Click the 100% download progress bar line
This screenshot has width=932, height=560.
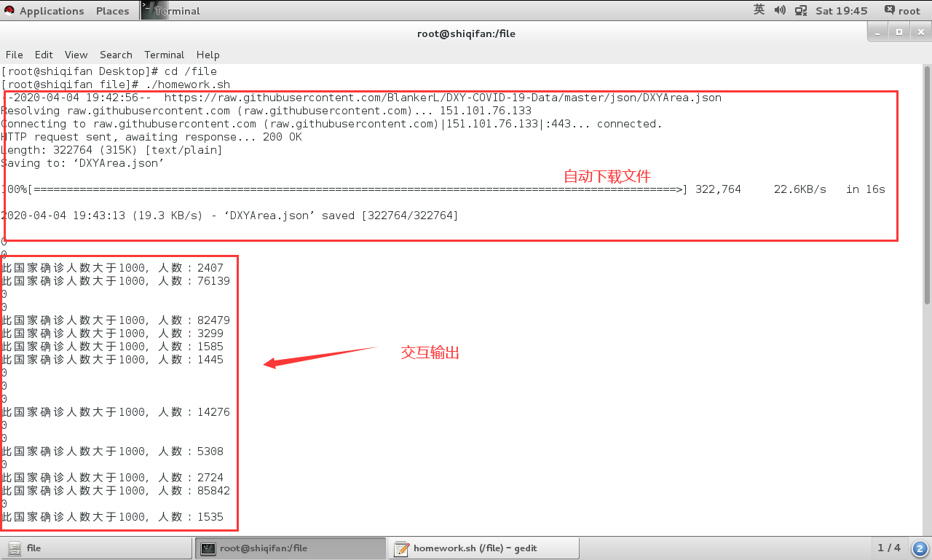(443, 189)
